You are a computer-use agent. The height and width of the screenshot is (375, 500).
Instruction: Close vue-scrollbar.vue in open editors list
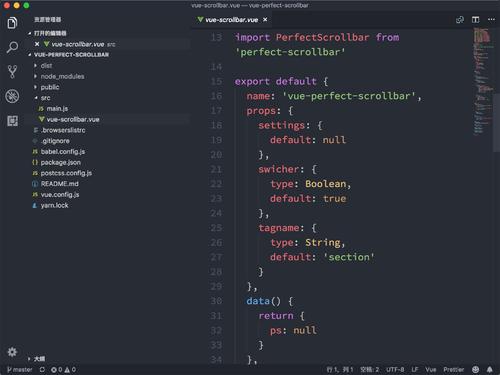coord(37,44)
